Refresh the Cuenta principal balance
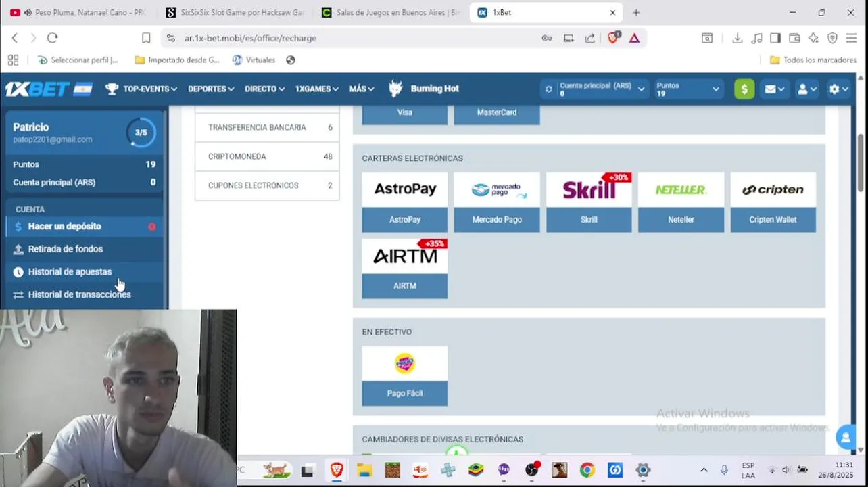This screenshot has width=868, height=487. pos(548,89)
